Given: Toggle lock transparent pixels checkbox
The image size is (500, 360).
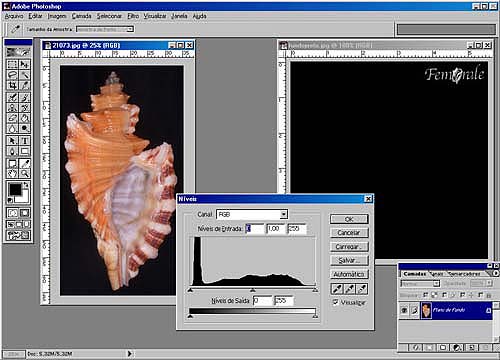Looking at the screenshot, I should point(425,295).
